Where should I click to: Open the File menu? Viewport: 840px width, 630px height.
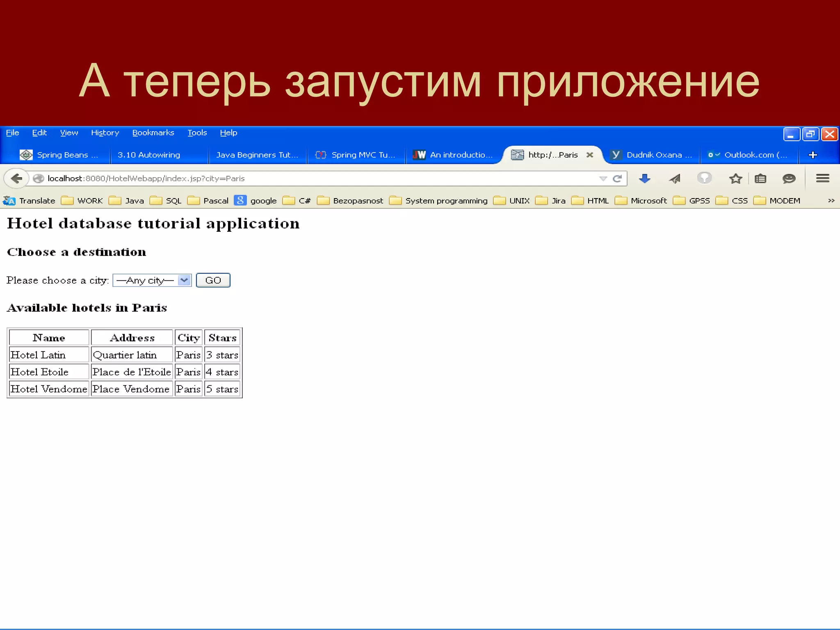click(x=12, y=132)
